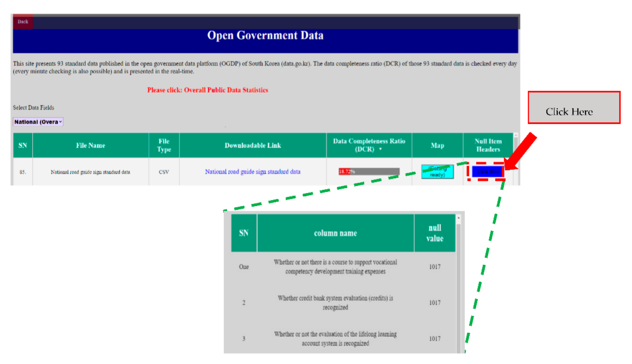Select the File Name column header

click(x=91, y=145)
